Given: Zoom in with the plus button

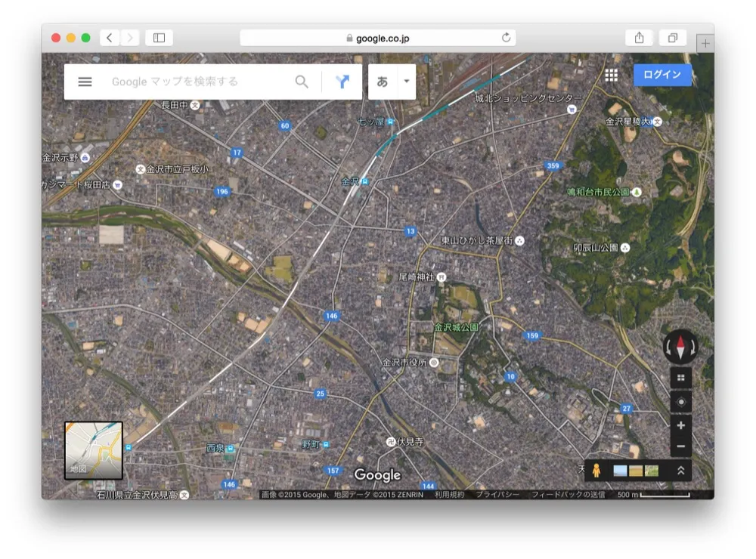Looking at the screenshot, I should [680, 425].
